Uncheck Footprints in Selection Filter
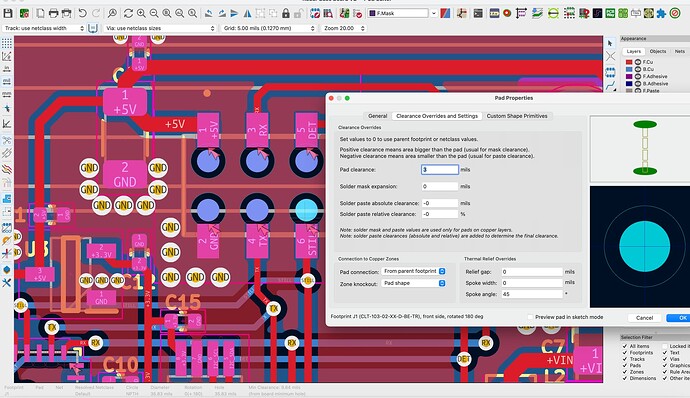 (625, 353)
